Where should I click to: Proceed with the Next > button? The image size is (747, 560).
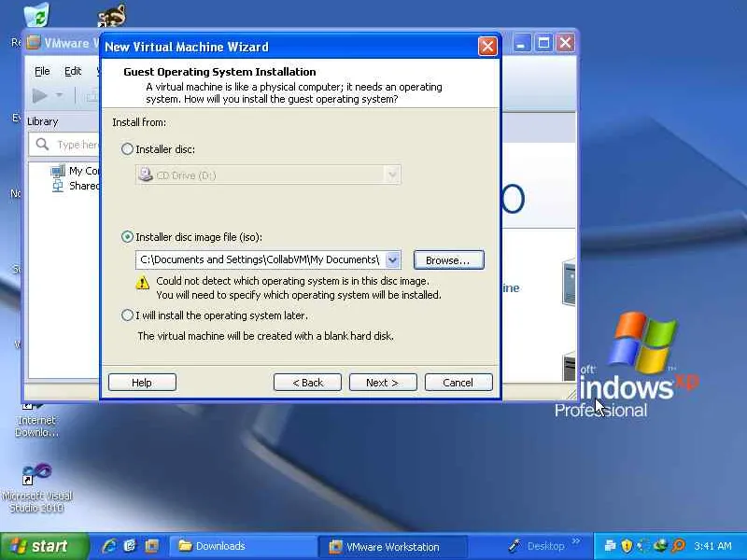point(383,383)
